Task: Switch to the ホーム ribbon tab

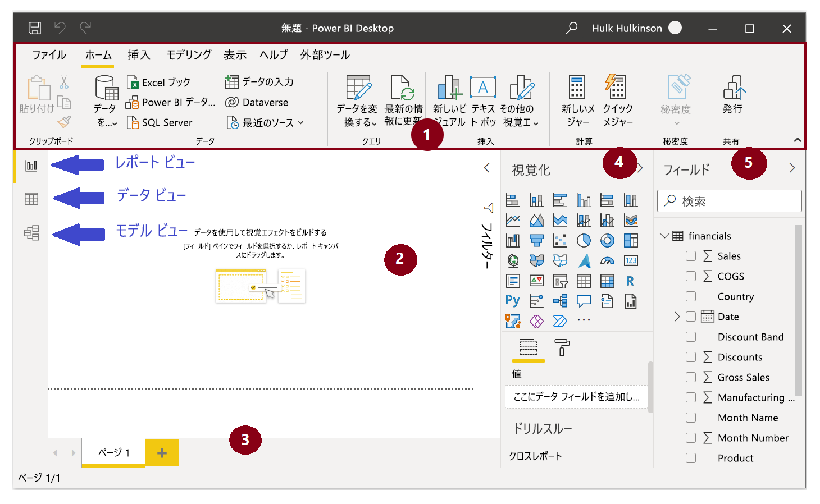Action: 98,55
